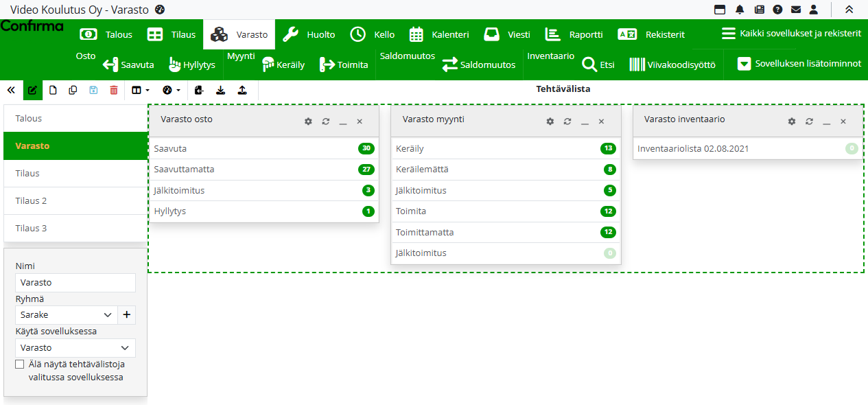
Task: Open settings gear of Varasto osto panel
Action: [x=308, y=121]
